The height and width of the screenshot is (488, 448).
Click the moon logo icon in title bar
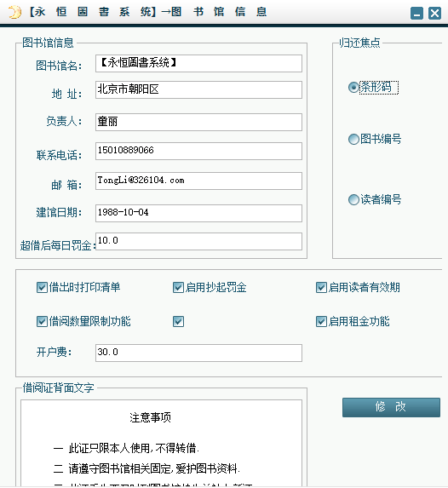(14, 13)
